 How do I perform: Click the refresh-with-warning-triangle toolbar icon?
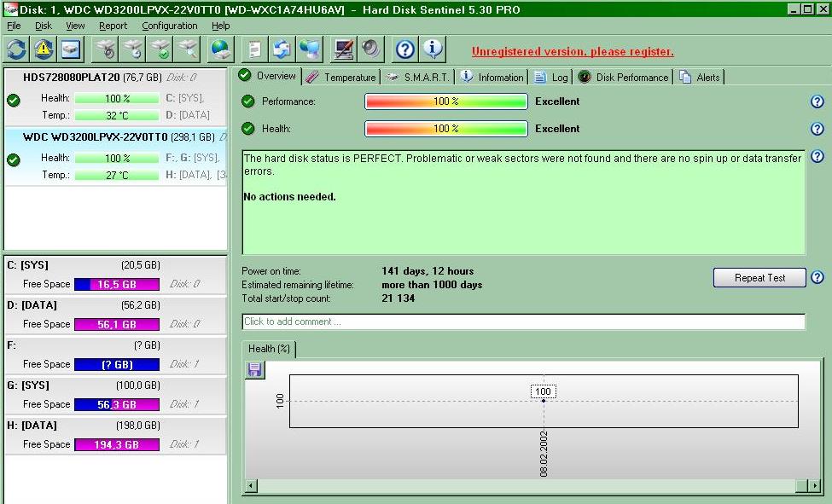[x=44, y=49]
